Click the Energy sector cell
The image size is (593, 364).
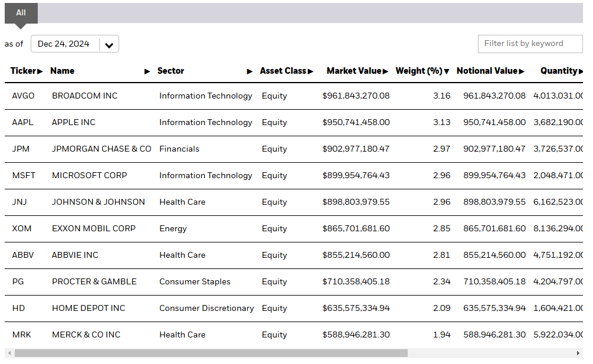click(x=173, y=229)
